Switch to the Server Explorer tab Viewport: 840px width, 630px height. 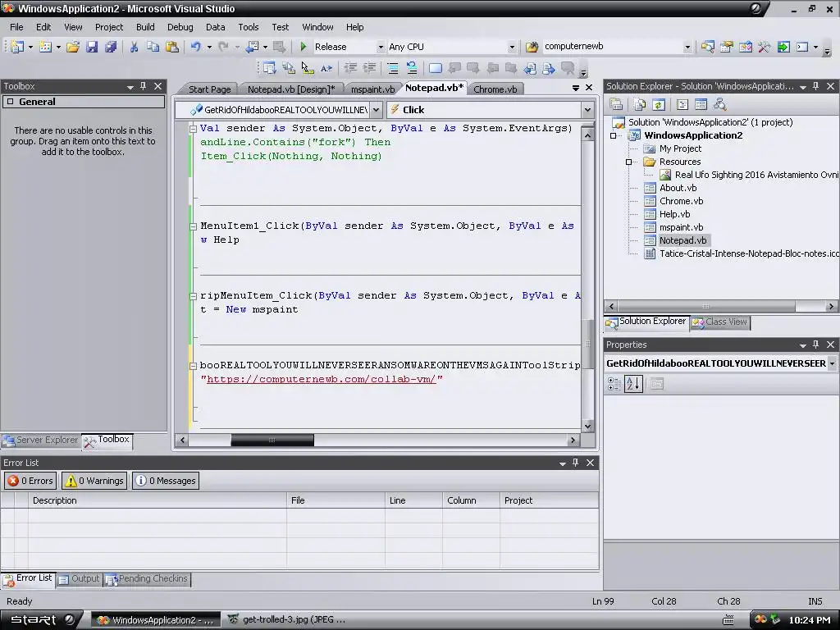pos(41,441)
